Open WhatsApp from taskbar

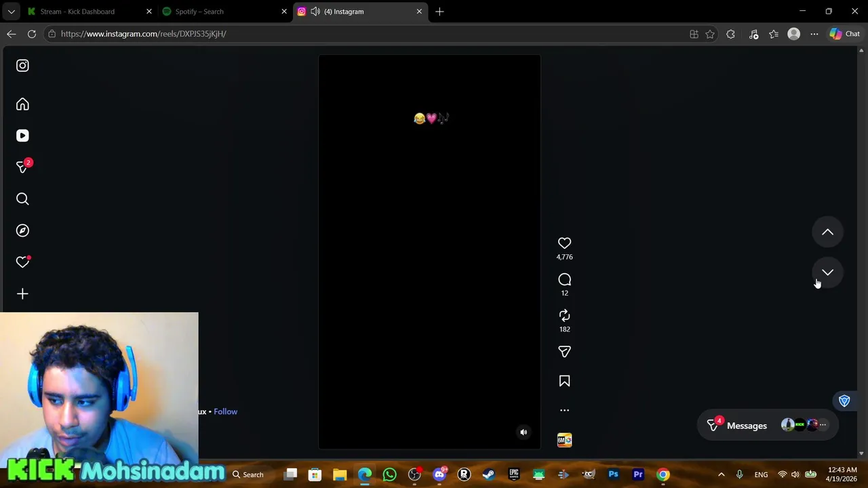click(x=389, y=474)
